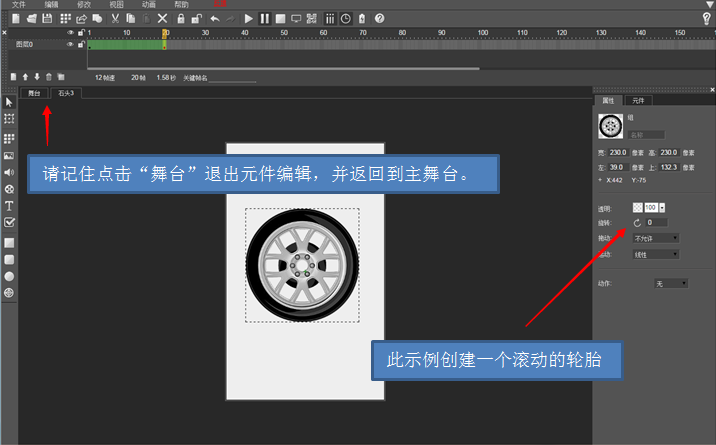Viewport: 716px width, 445px height.
Task: Toggle the lock on layer 图层0
Action: coord(81,45)
